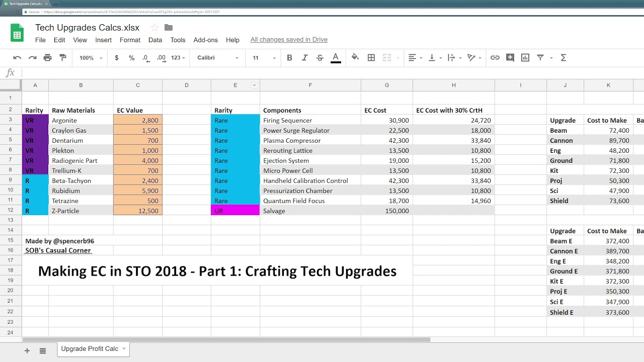Print the spreadsheet with printer icon
644x362 pixels.
47,58
